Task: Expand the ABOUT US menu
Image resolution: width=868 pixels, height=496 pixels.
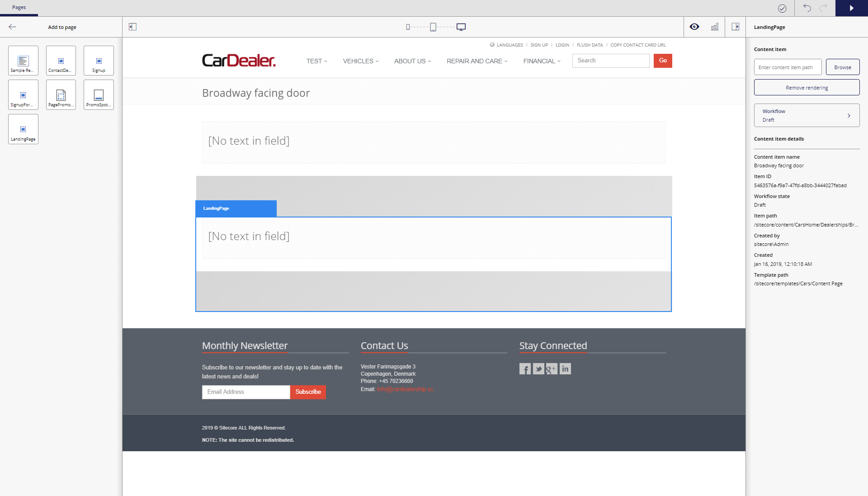Action: pos(412,61)
